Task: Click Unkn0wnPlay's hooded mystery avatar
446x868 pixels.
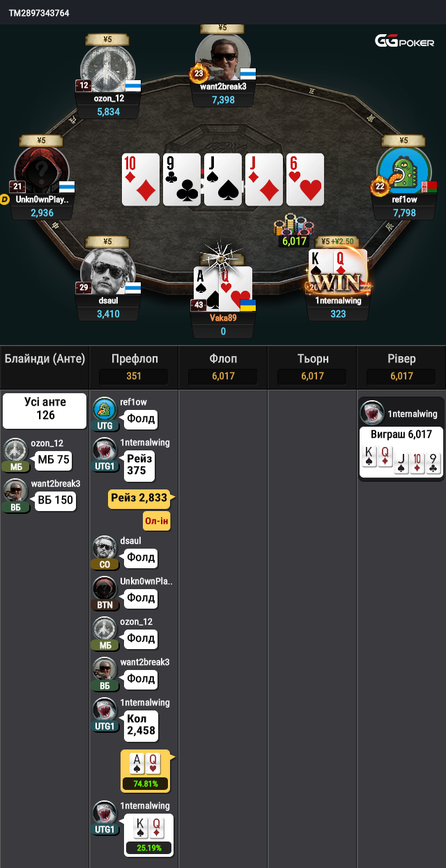Action: pyautogui.click(x=41, y=172)
